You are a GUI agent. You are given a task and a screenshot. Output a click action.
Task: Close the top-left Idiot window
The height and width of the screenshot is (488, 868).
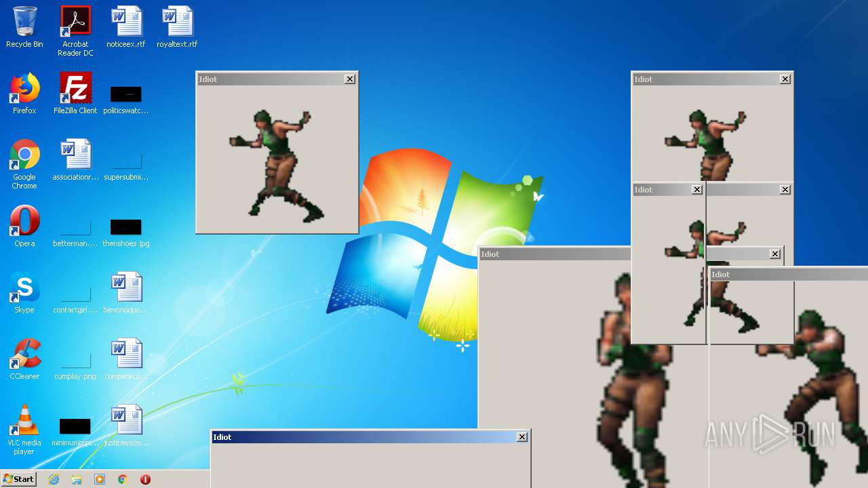coord(350,79)
